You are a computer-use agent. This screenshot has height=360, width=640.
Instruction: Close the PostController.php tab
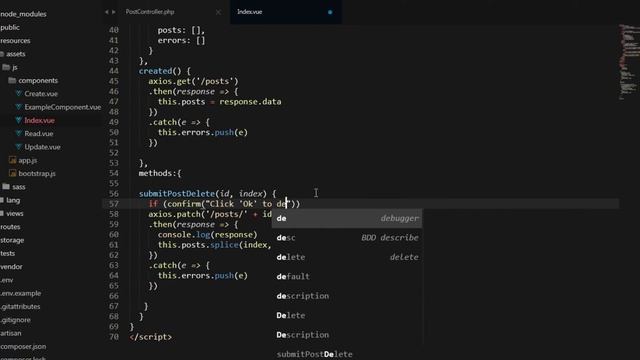(218, 12)
